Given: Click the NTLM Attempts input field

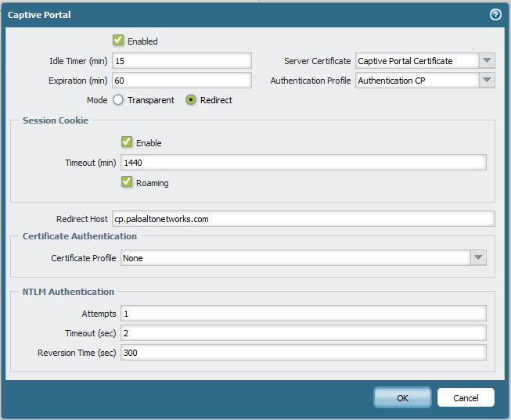Looking at the screenshot, I should pyautogui.click(x=303, y=314).
